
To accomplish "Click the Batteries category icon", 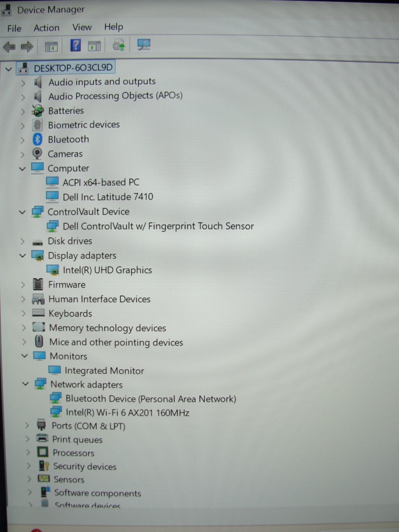I will (x=38, y=111).
